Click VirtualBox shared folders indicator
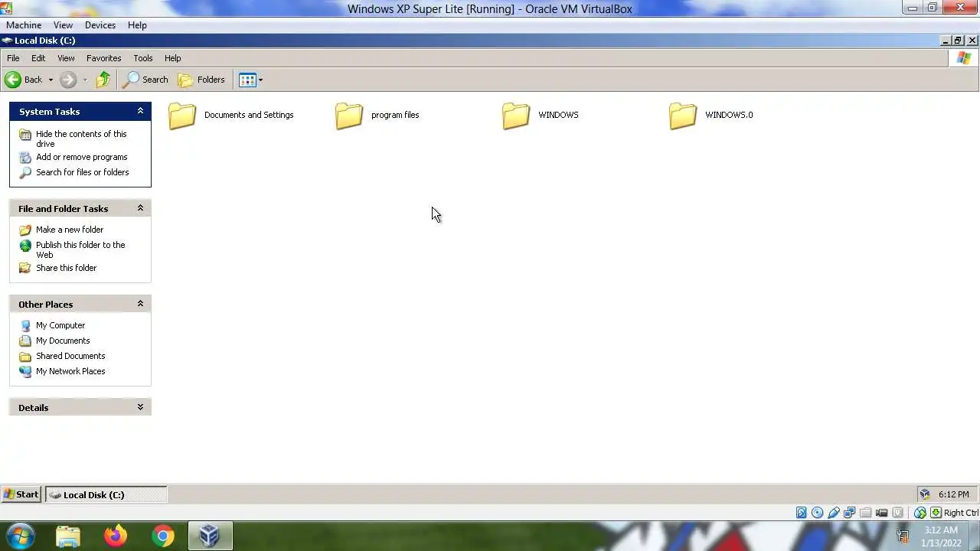Viewport: 980px width, 551px height. pyautogui.click(x=865, y=513)
